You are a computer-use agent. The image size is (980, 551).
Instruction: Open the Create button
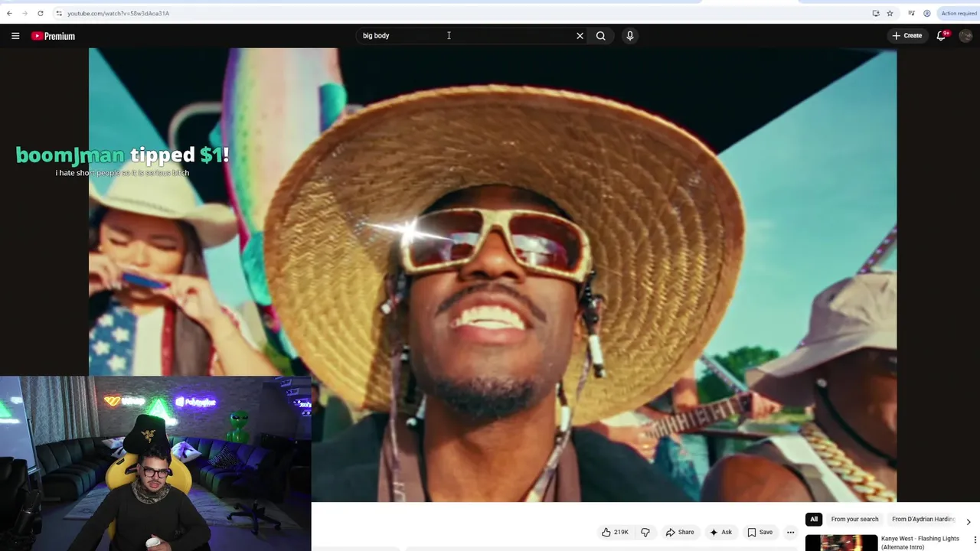click(906, 36)
